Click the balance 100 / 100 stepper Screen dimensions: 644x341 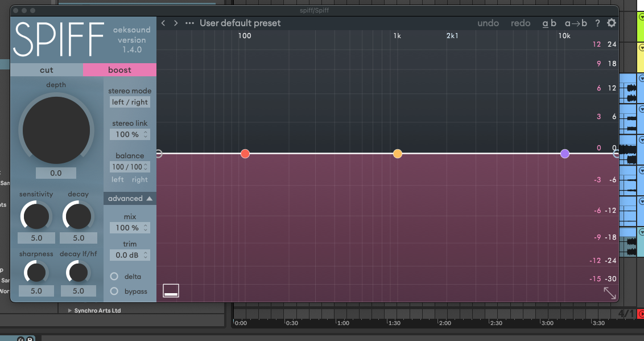coord(130,167)
